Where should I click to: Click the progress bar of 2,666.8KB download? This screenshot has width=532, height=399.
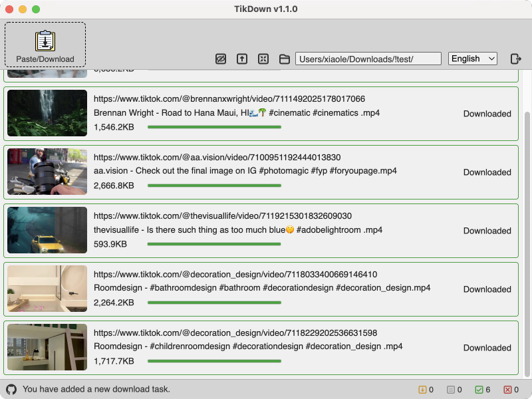tap(214, 186)
